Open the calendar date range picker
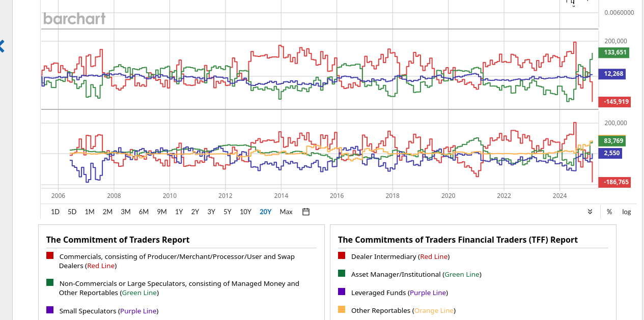Screen dimensions: 644x320 pos(306,212)
